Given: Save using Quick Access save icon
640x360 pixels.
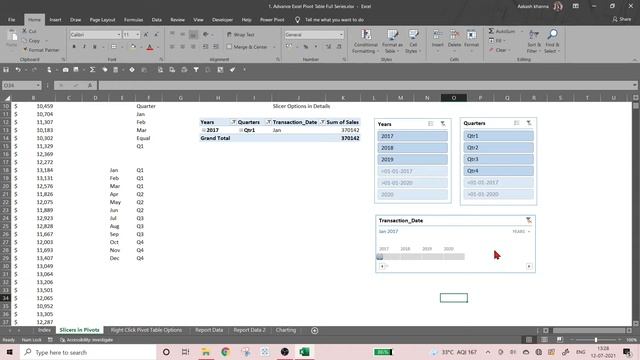Looking at the screenshot, I should pos(6,70).
